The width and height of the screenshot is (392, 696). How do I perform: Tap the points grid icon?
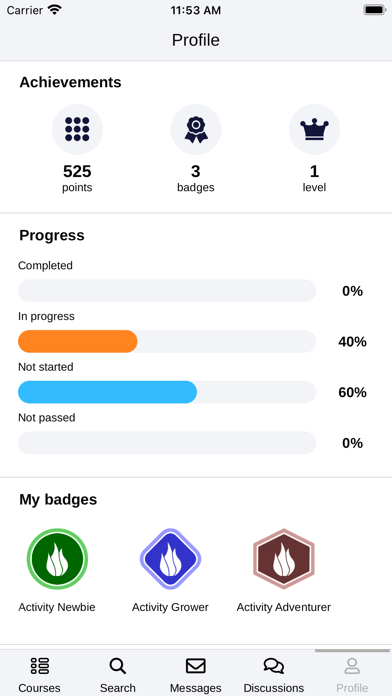point(77,129)
